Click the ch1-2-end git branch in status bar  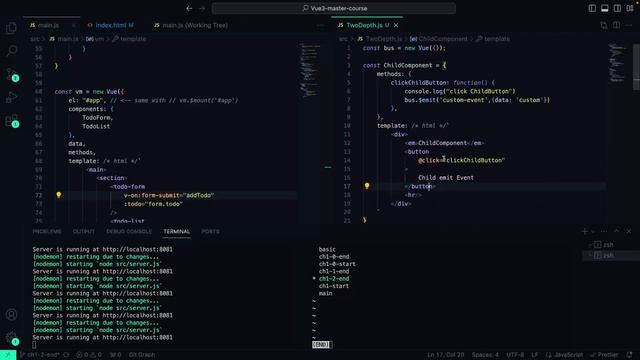pos(39,355)
